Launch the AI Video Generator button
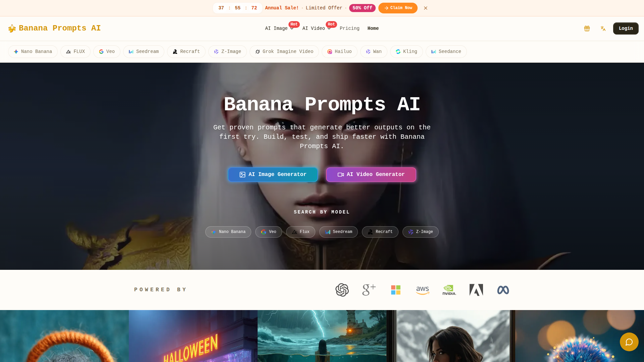The image size is (644, 362). 371,175
